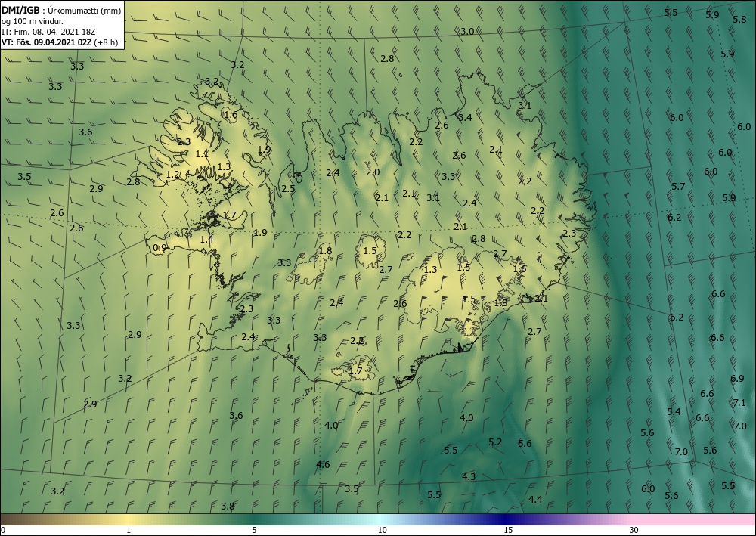
Task: Click the color scale tick label 15
Action: tap(508, 531)
